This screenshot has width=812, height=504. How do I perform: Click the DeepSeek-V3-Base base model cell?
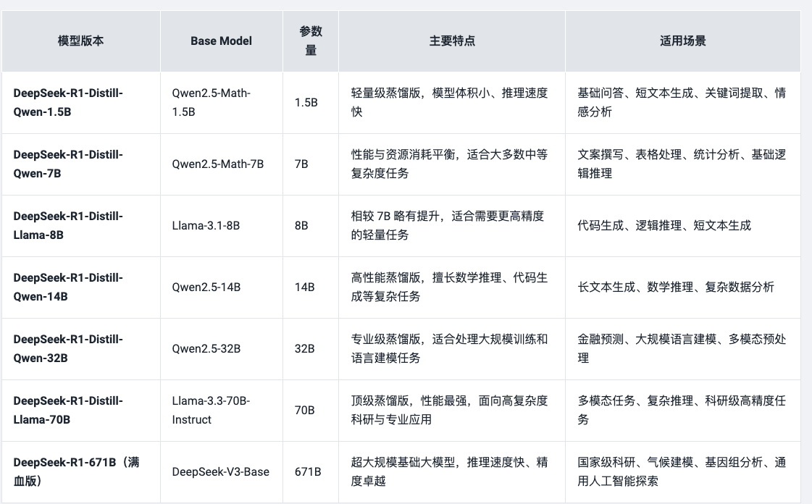(x=221, y=472)
